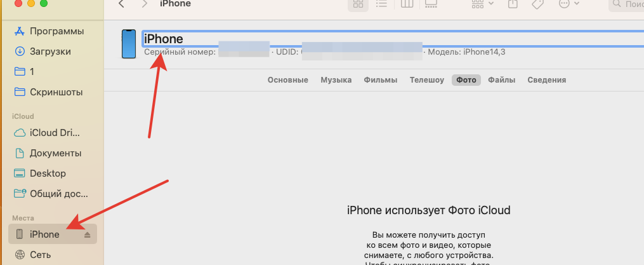Switch to the Сведения tab
This screenshot has width=644, height=265.
[x=547, y=80]
